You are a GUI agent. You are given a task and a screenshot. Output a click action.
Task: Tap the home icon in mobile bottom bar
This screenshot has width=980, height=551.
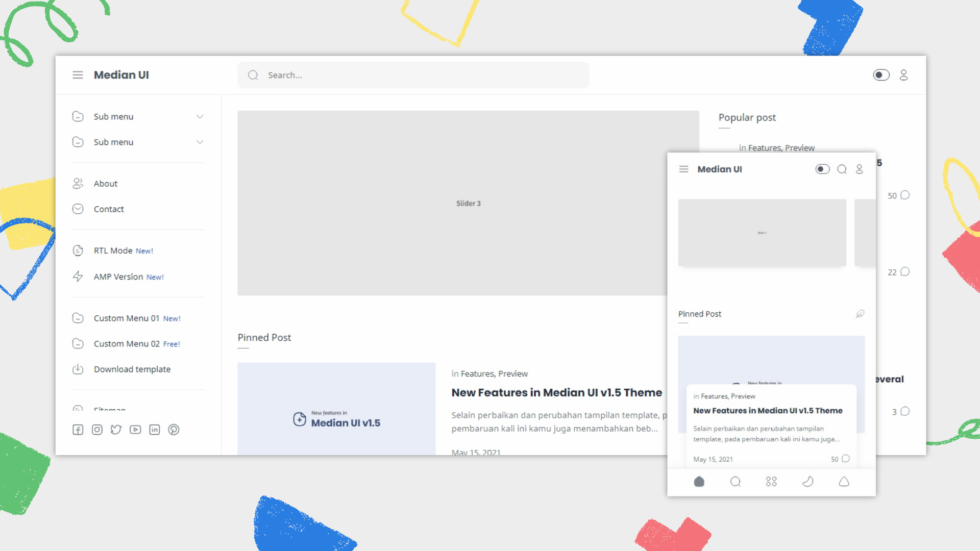pyautogui.click(x=699, y=482)
